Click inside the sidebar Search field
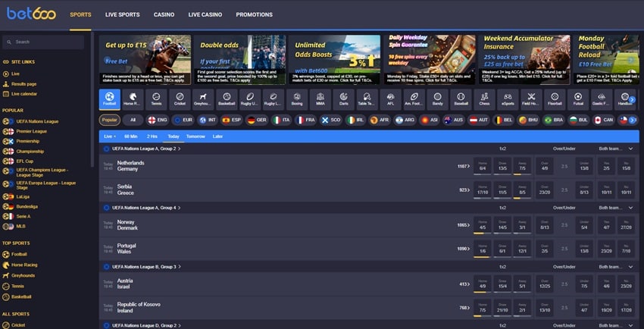The height and width of the screenshot is (329, 644). point(43,42)
